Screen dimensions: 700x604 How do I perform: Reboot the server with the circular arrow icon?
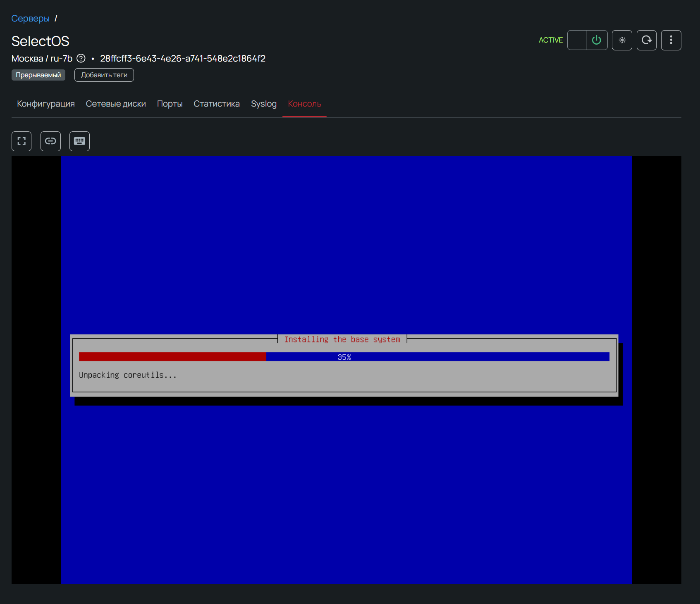647,40
